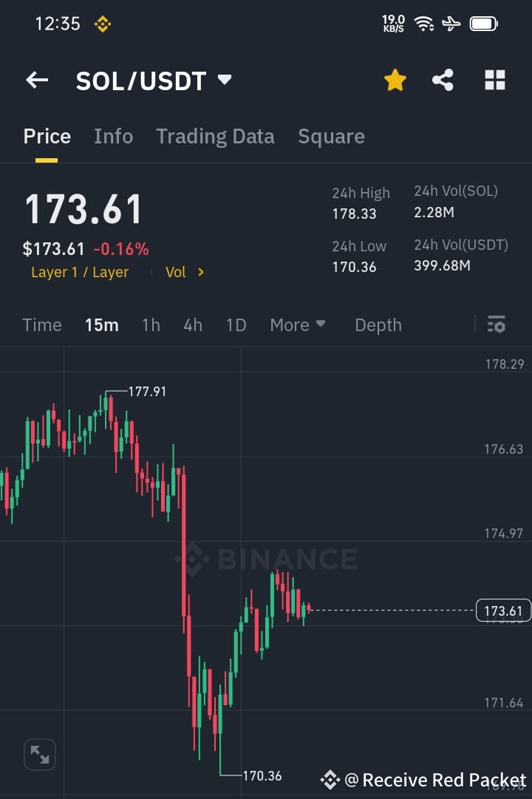Tap the 173.61 current price label
The image size is (532, 799).
click(504, 610)
